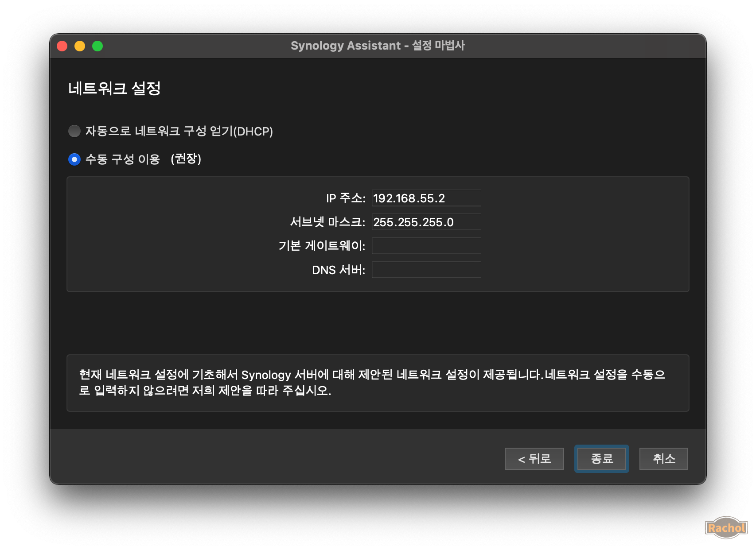Close the Synology Assistant window
756x550 pixels.
pyautogui.click(x=62, y=46)
